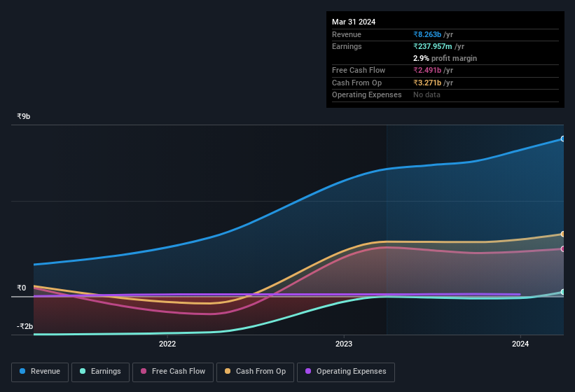Click the Free Cash Flow endpoint marker

pos(563,249)
